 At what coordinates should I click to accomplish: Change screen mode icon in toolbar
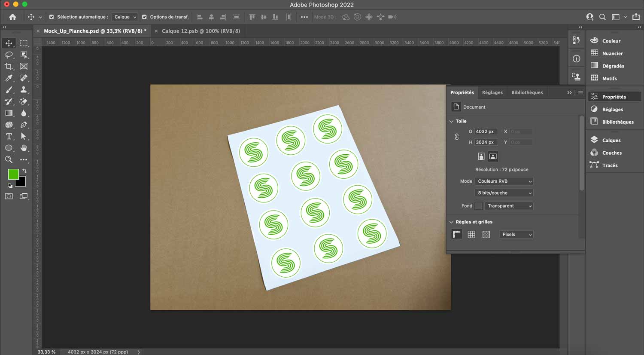pos(24,196)
